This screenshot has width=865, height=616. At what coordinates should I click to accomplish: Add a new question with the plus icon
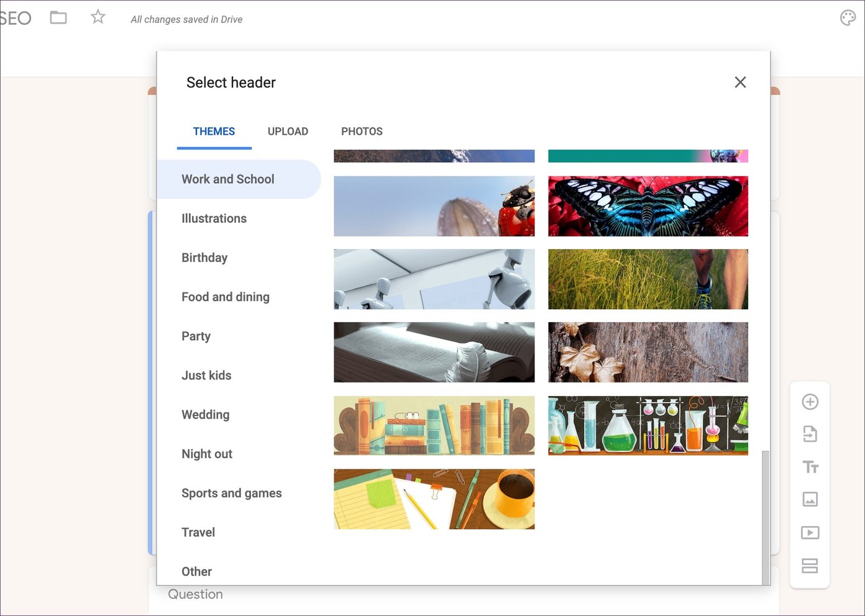click(x=810, y=401)
